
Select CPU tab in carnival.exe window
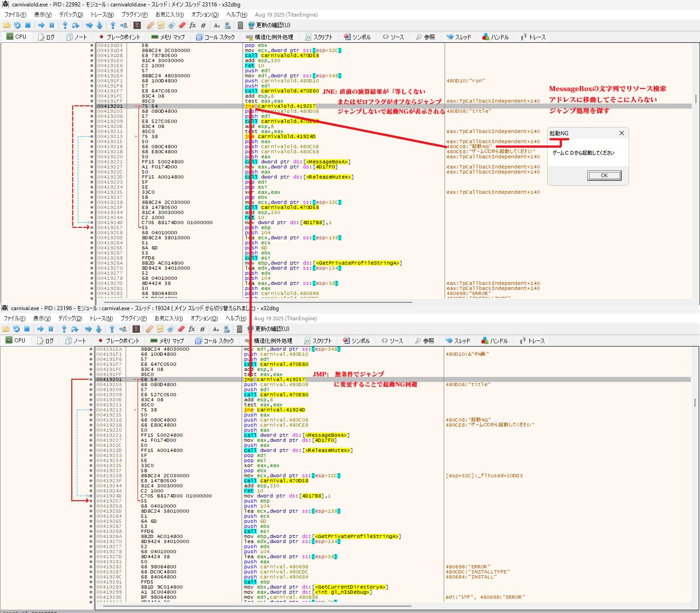[16, 341]
